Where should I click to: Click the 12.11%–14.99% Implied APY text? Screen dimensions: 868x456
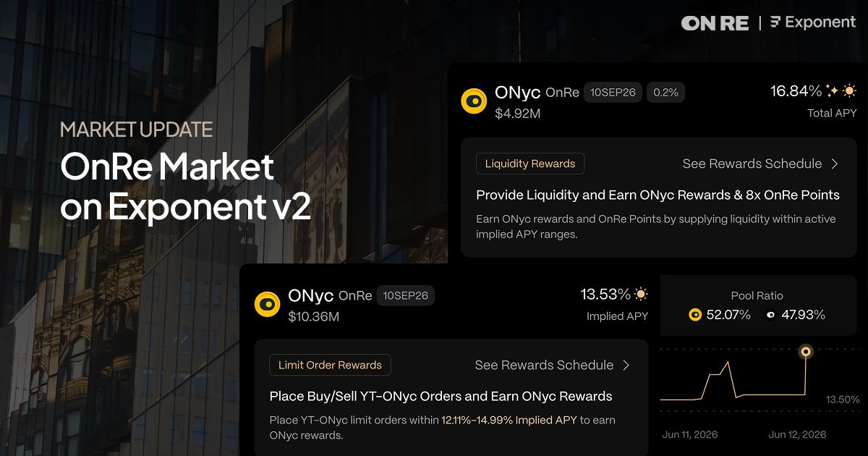pyautogui.click(x=509, y=420)
